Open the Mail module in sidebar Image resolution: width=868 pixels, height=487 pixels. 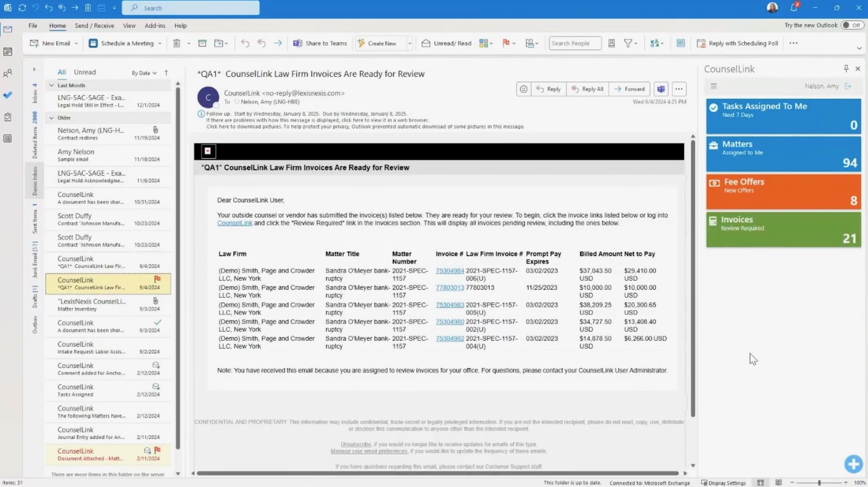coord(8,30)
